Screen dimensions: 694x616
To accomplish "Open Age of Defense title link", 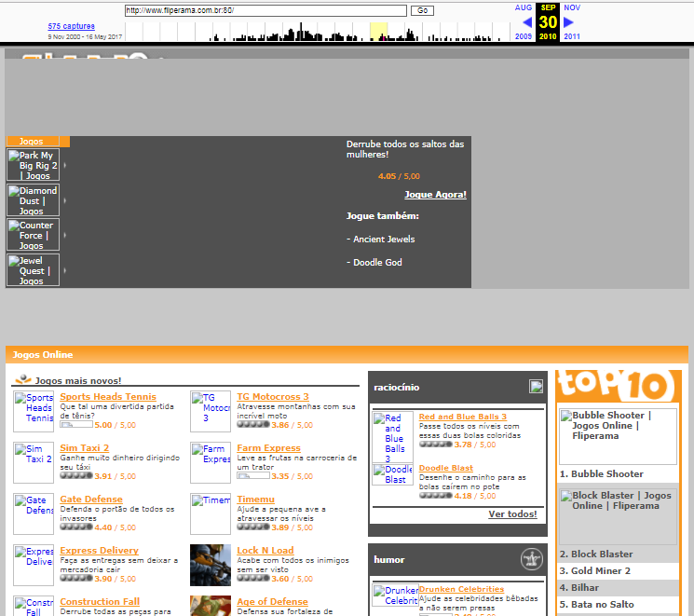I will point(272,602).
